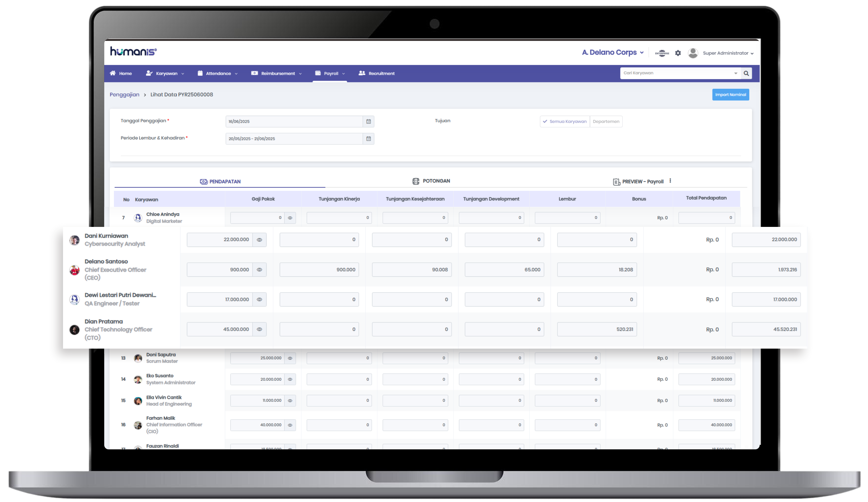
Task: Expand the Reimbursement menu
Action: (277, 73)
